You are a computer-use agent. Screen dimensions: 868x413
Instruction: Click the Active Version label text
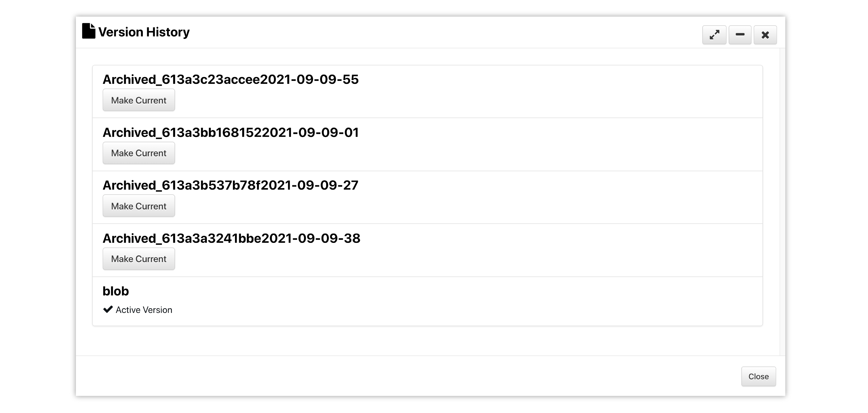tap(144, 310)
